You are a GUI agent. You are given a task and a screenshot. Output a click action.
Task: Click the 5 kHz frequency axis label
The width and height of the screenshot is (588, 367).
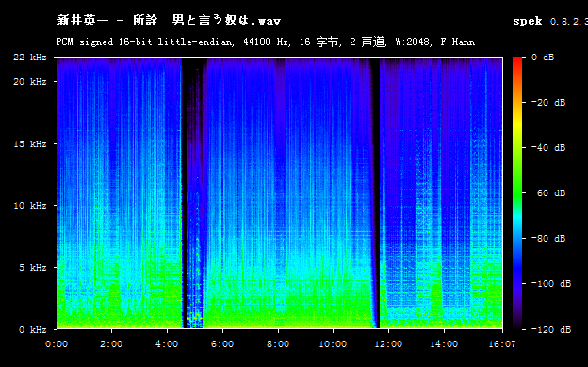click(33, 267)
